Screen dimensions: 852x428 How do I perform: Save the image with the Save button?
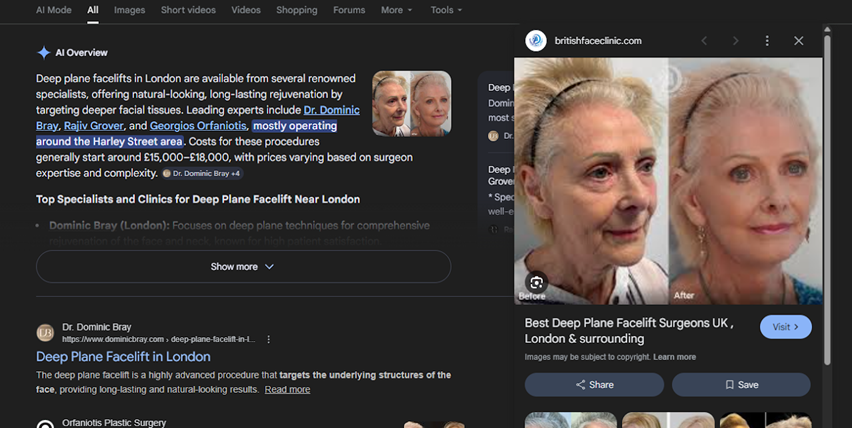pyautogui.click(x=741, y=385)
